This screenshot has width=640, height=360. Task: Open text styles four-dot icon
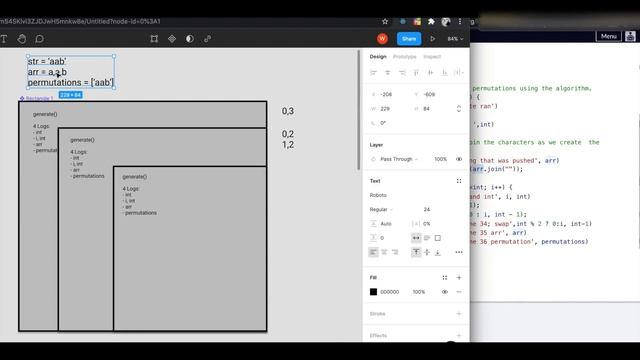click(x=459, y=181)
